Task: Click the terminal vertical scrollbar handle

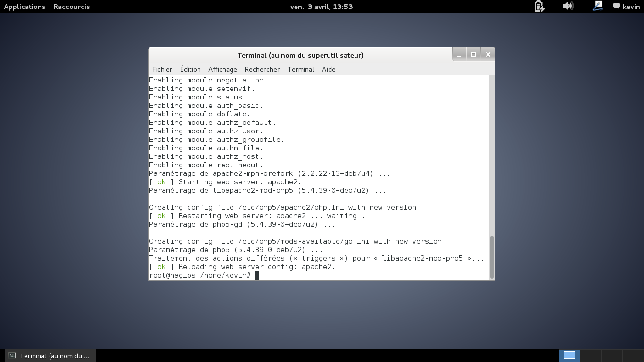Action: 492,257
